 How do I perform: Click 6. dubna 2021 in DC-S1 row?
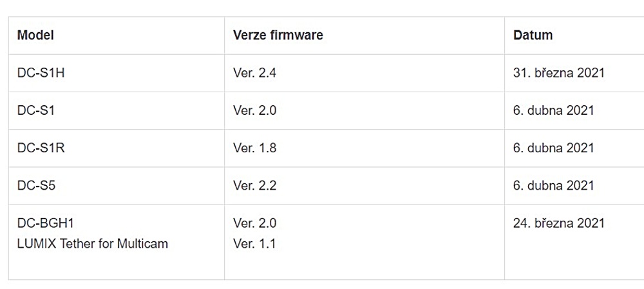[x=553, y=110]
